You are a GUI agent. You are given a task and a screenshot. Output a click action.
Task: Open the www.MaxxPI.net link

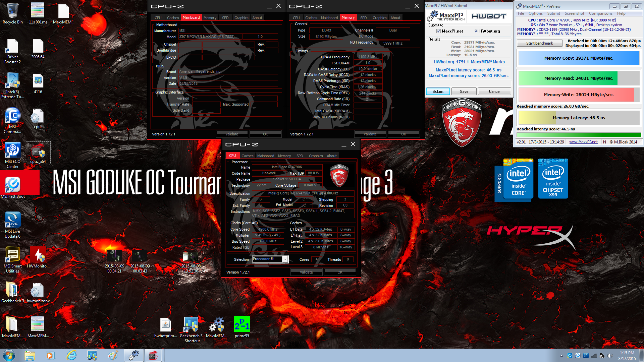pos(583,142)
